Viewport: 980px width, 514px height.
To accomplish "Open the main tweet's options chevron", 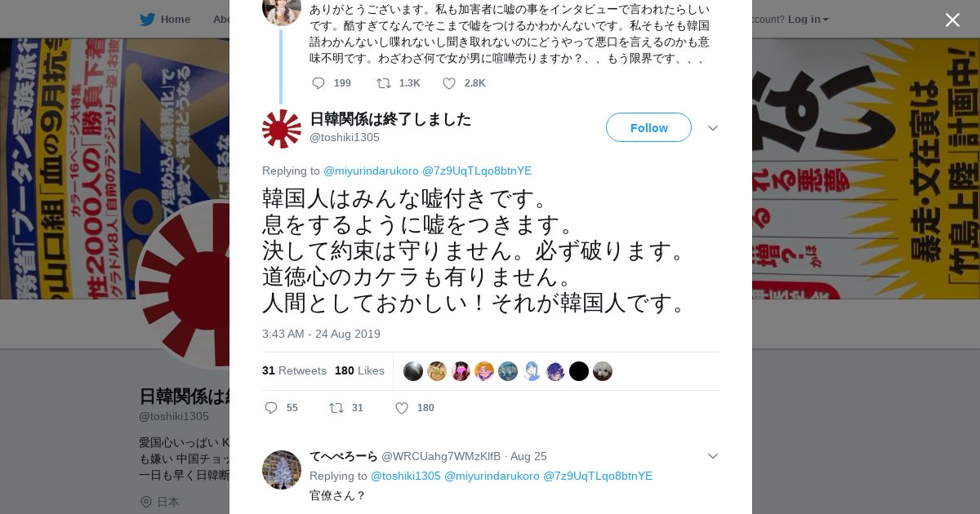I will coord(713,128).
